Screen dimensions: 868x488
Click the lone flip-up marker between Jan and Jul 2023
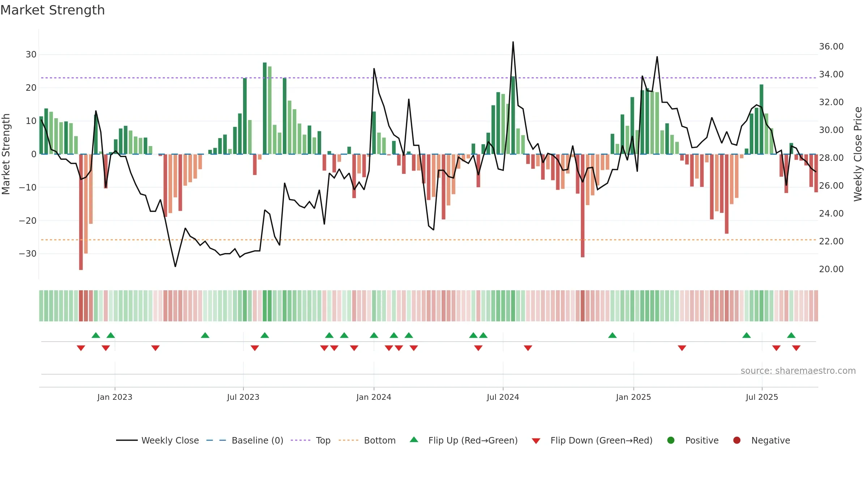point(205,335)
